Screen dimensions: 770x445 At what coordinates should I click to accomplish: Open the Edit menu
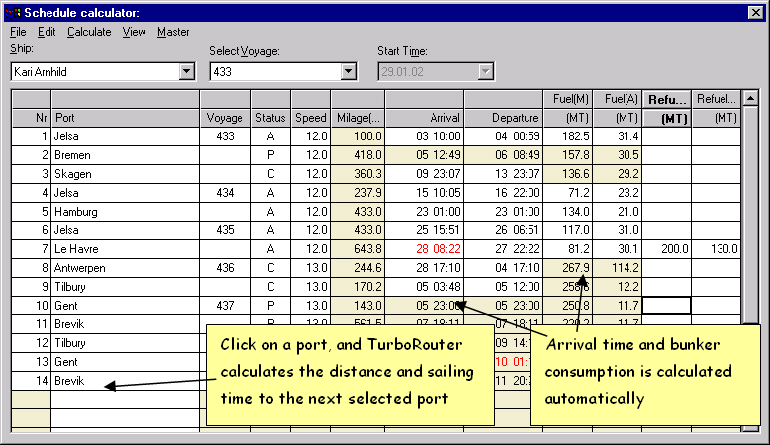(47, 32)
